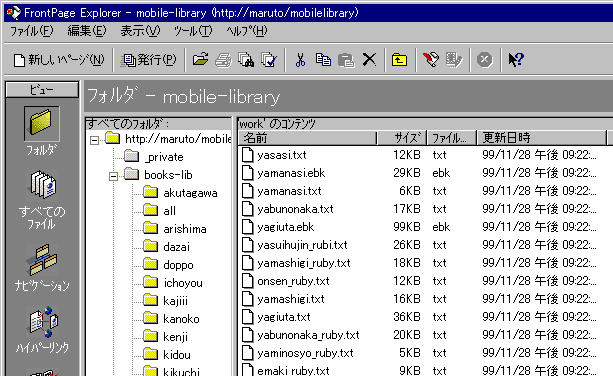Switch to All Files (すべてのファイル) view

pyautogui.click(x=42, y=200)
